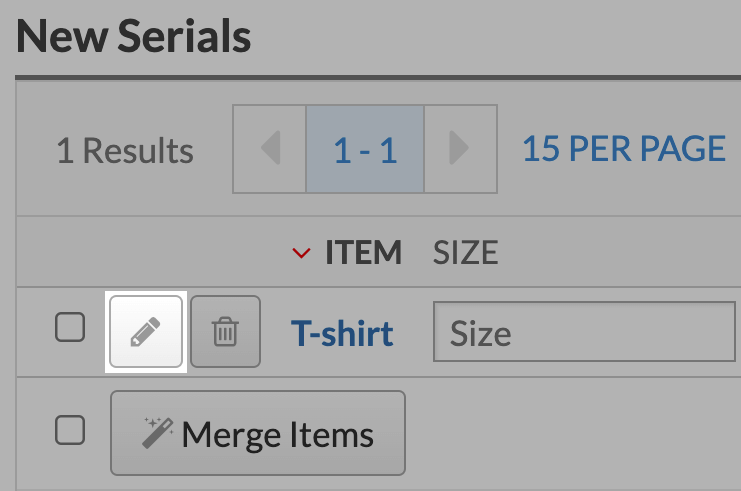
Task: Sort the list by SIZE column header
Action: 465,252
